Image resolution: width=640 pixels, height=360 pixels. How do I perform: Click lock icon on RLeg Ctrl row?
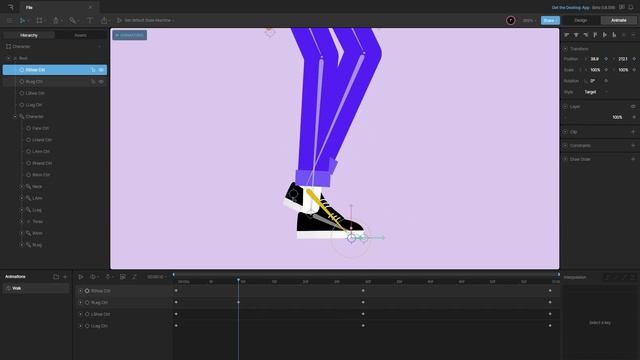(93, 82)
